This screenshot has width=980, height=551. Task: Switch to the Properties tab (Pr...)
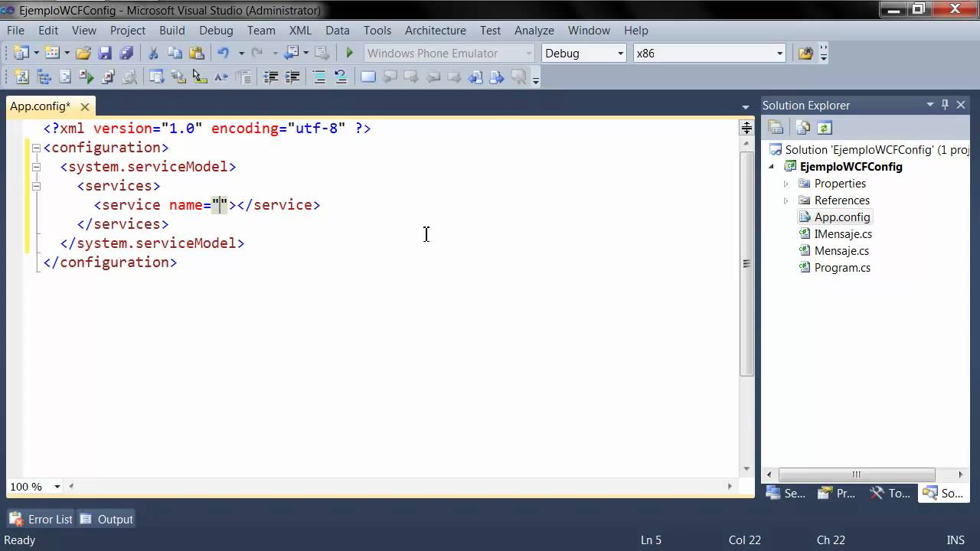pyautogui.click(x=837, y=494)
